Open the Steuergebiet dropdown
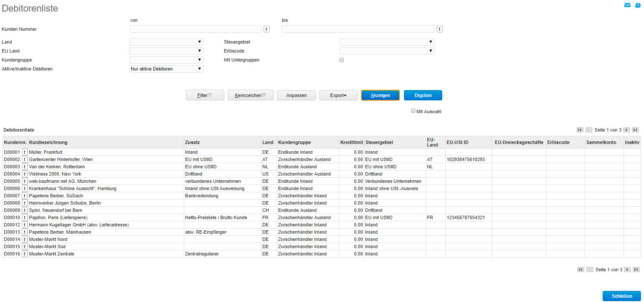This screenshot has width=644, height=302. tap(387, 42)
